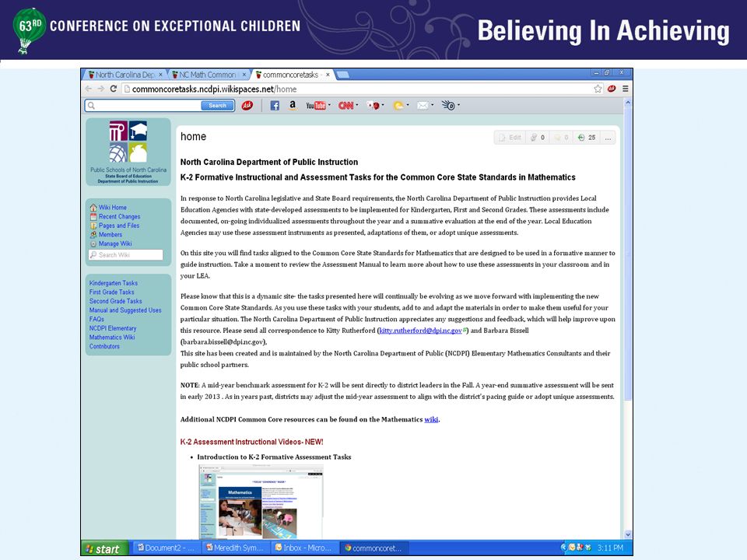Expand the CNN dropdown arrow

357,105
